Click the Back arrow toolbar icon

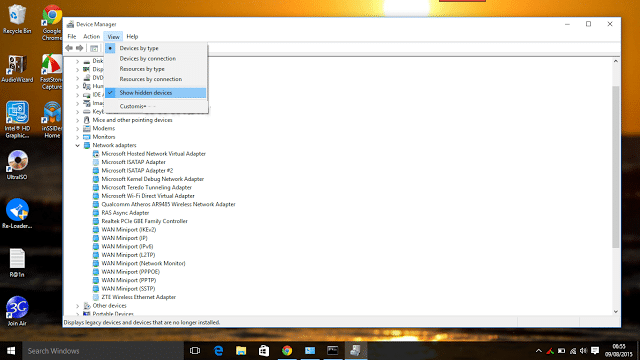tap(69, 48)
